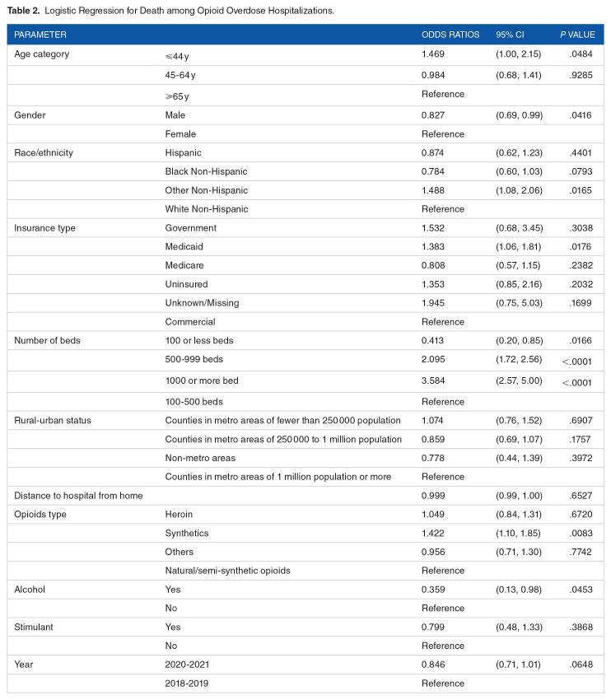611x700 pixels.
Task: Select the Black Non-Hispanic row label
Action: coord(206,171)
